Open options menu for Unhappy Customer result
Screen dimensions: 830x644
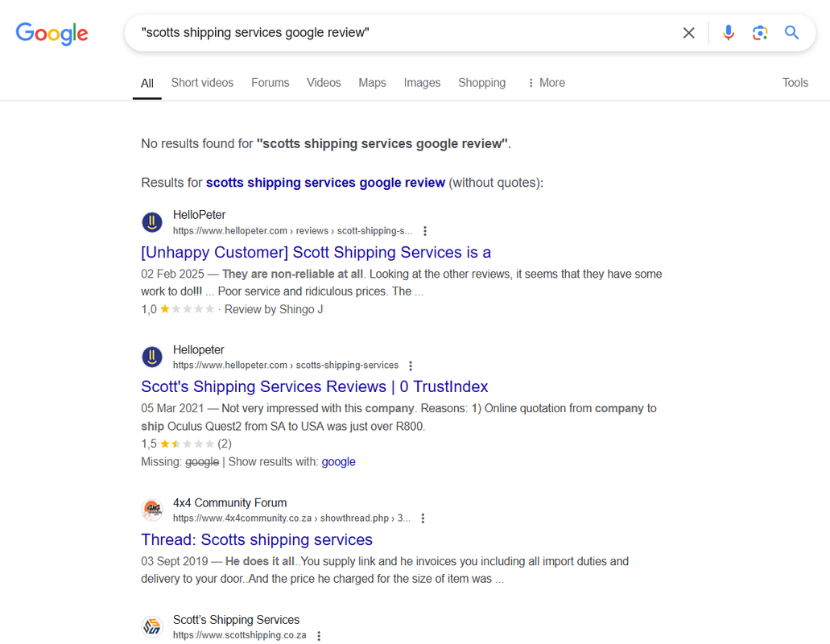(424, 231)
